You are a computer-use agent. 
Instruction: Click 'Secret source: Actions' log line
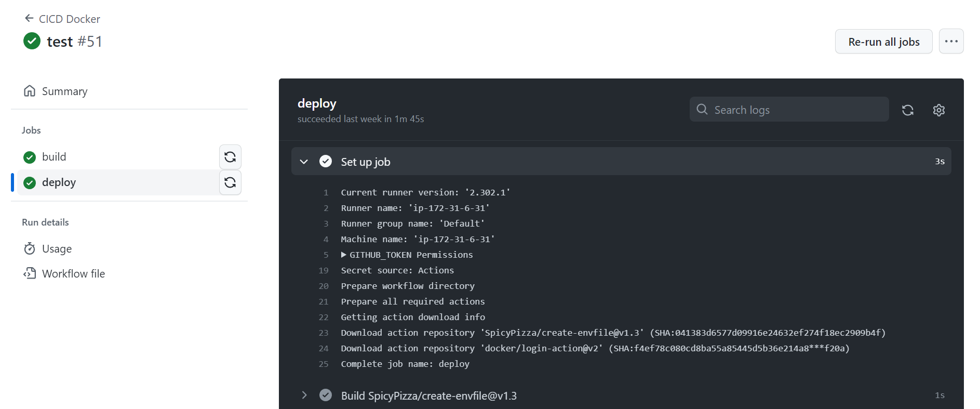[x=397, y=270]
